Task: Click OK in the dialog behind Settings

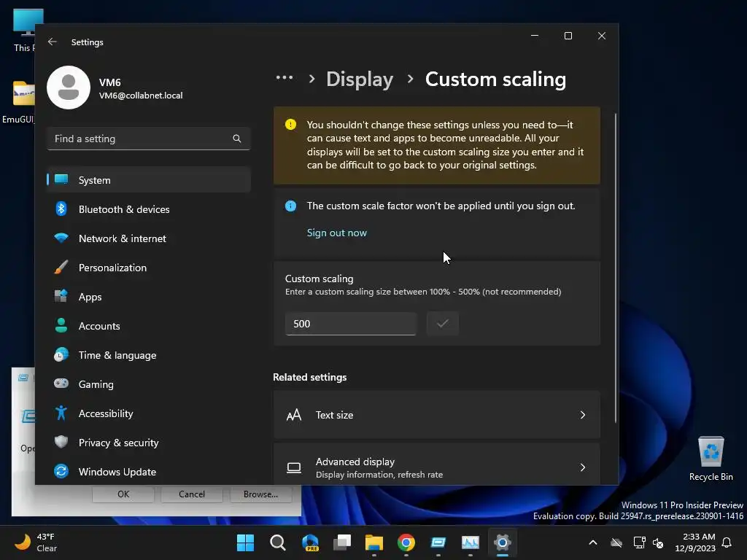Action: click(123, 494)
